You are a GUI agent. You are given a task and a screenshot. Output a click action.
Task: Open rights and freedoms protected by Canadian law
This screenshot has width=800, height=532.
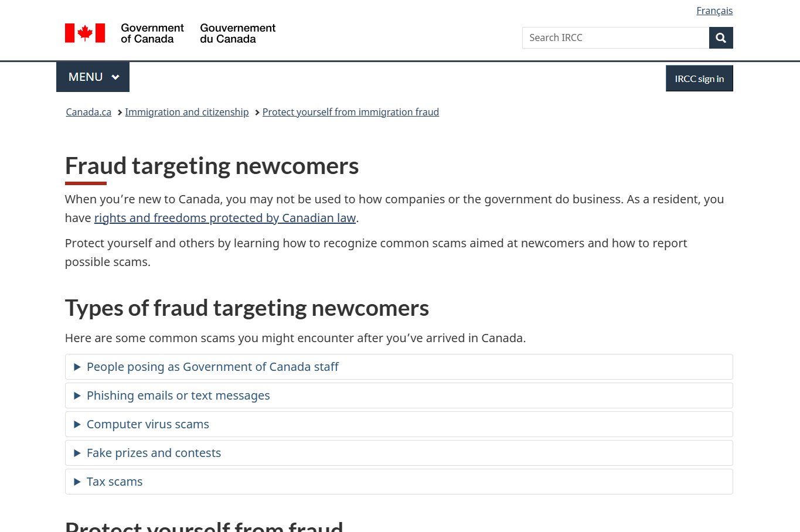225,219
